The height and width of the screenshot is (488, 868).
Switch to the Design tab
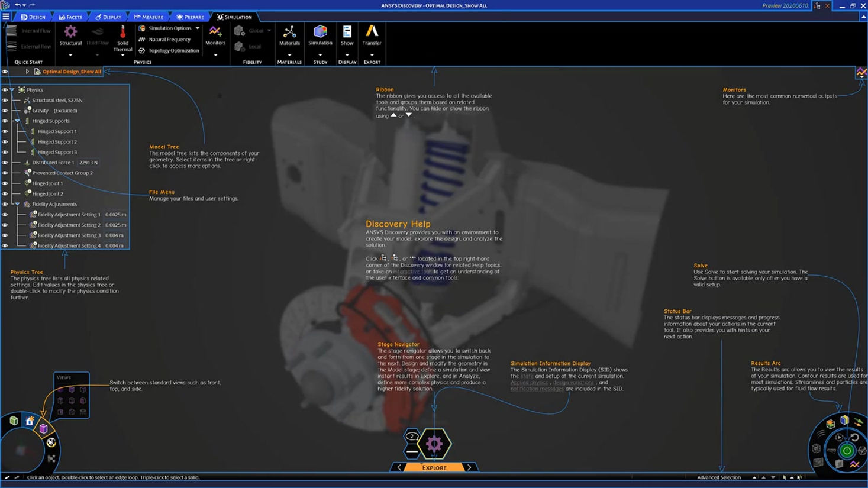point(34,17)
